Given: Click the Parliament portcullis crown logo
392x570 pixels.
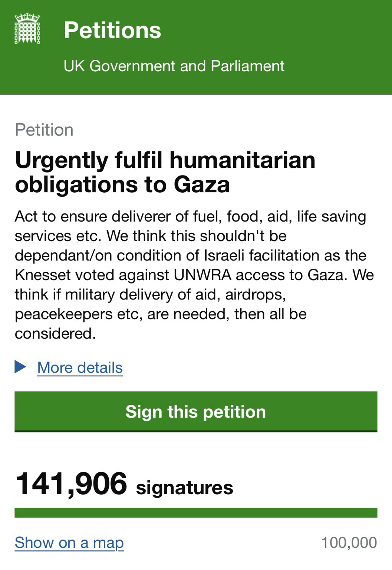Looking at the screenshot, I should (x=27, y=29).
